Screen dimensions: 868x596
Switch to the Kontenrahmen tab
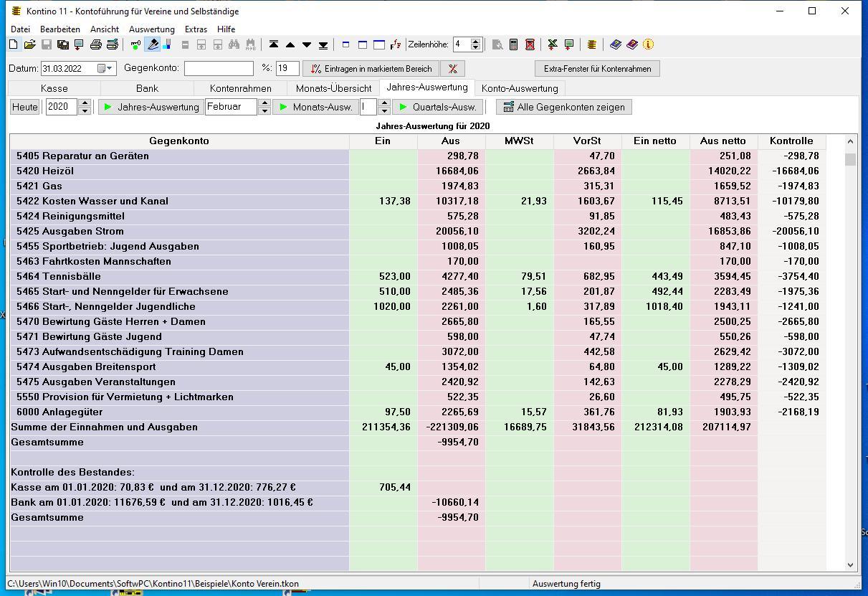pyautogui.click(x=240, y=88)
